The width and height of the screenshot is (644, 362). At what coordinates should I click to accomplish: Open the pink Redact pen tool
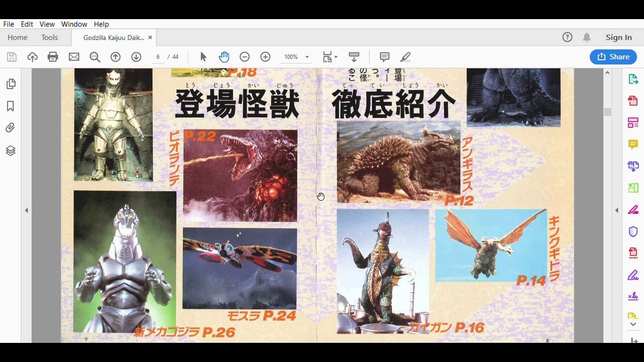pos(633,210)
